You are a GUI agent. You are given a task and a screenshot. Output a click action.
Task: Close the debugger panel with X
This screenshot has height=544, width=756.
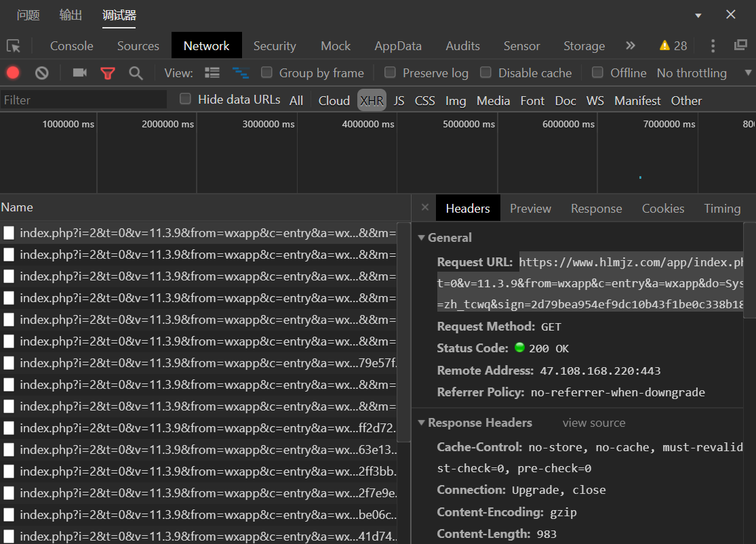click(731, 14)
